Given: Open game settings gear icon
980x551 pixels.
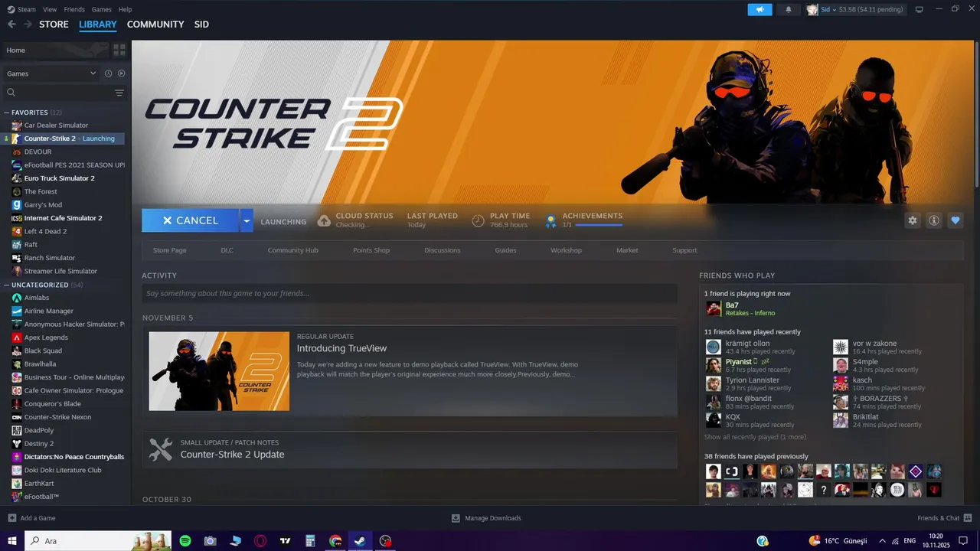Looking at the screenshot, I should [x=913, y=220].
